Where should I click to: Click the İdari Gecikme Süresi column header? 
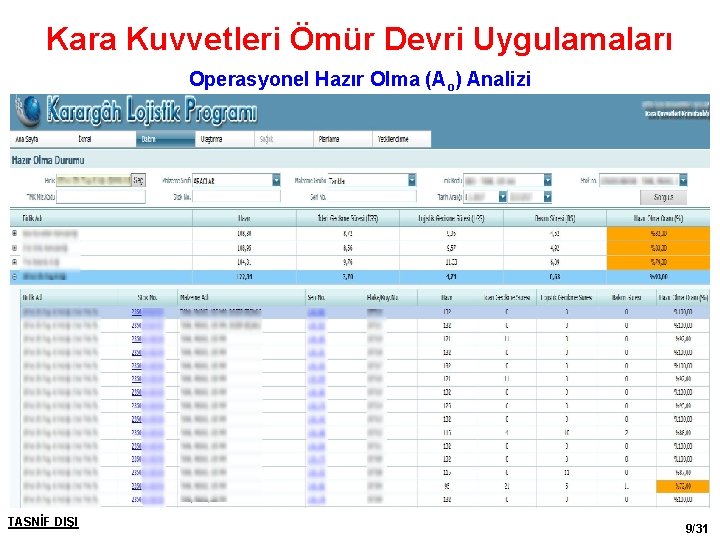348,219
